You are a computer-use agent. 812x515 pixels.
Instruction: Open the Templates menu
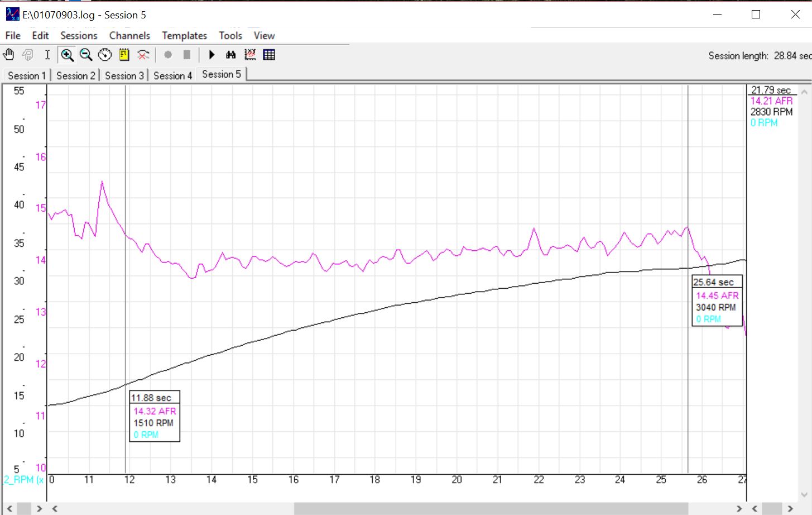click(184, 36)
